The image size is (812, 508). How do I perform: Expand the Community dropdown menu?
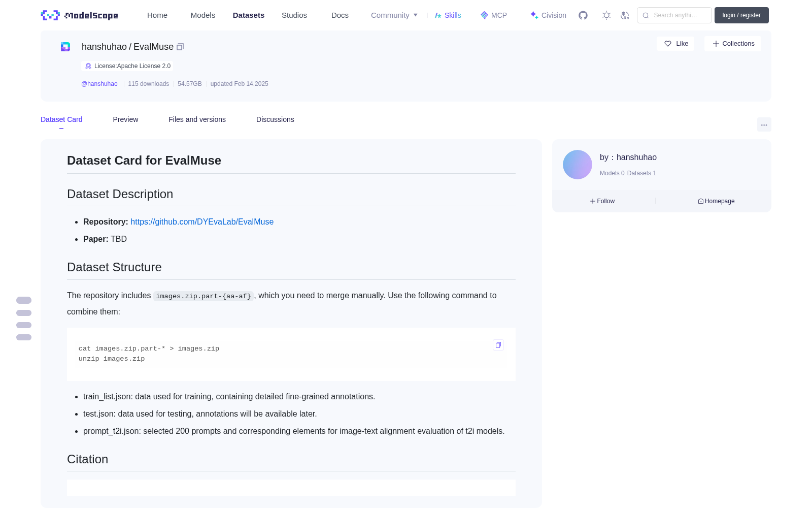(394, 15)
